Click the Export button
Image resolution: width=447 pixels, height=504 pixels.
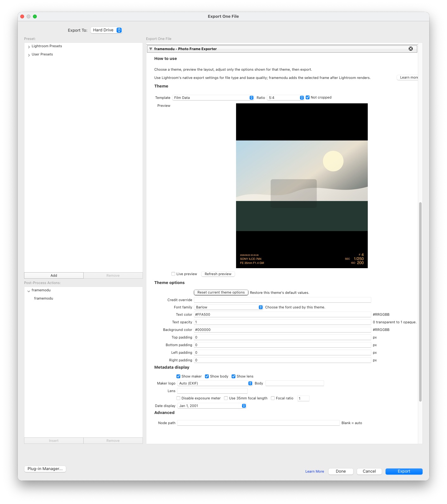(x=404, y=471)
